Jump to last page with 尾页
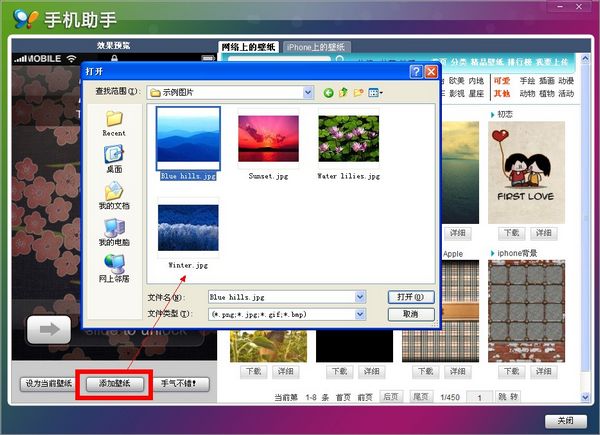The height and width of the screenshot is (435, 600). pyautogui.click(x=421, y=397)
